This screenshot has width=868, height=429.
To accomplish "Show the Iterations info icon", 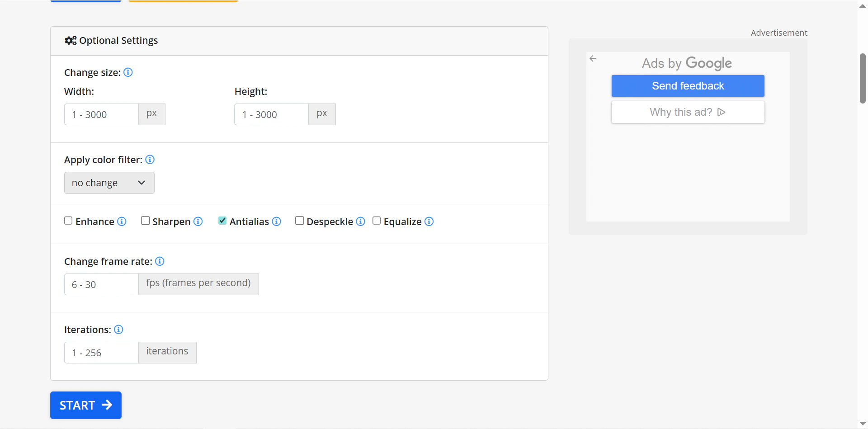I will 118,330.
